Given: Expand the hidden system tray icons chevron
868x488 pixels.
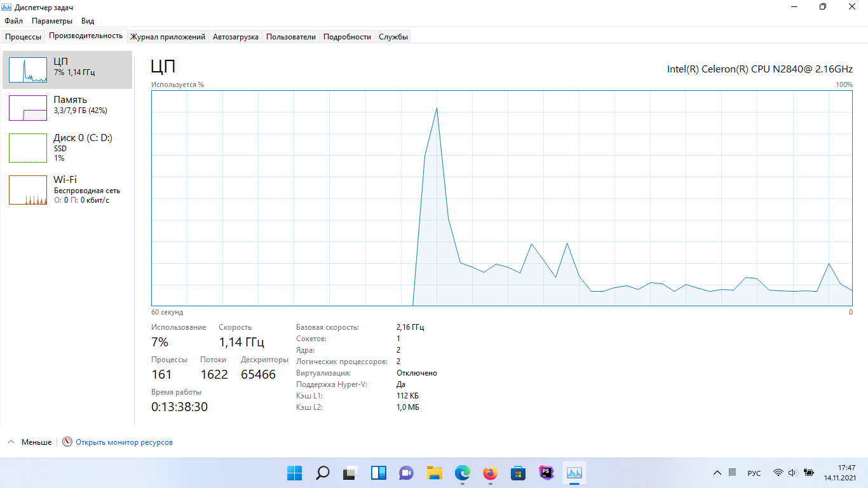Looking at the screenshot, I should pyautogui.click(x=717, y=473).
